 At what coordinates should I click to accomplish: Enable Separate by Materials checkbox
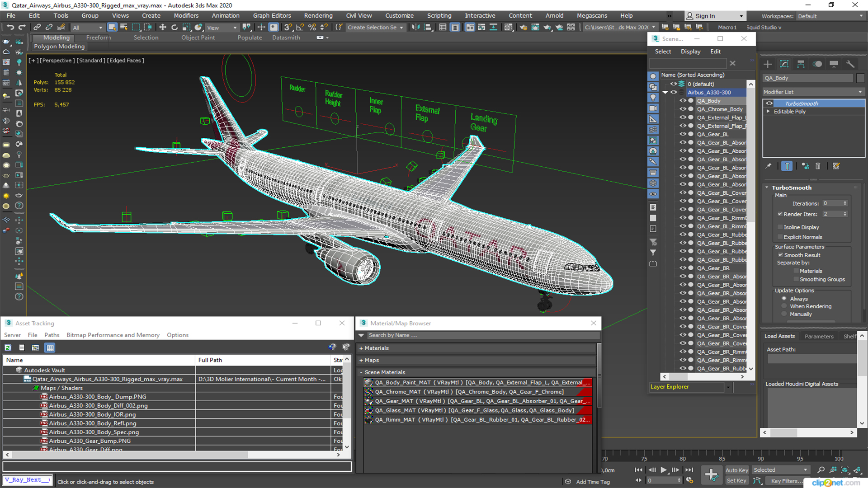coord(796,271)
